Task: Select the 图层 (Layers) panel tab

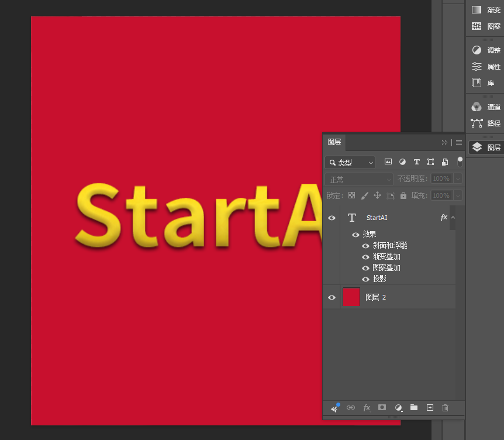Action: click(334, 142)
